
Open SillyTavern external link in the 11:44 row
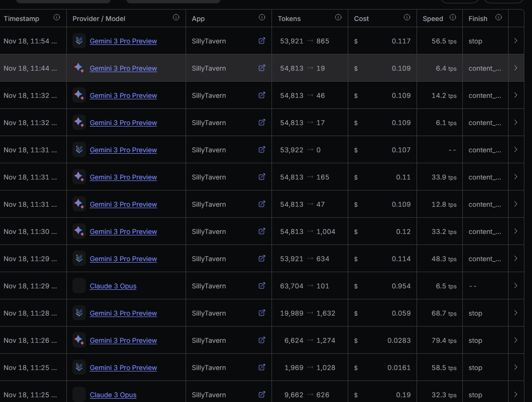[x=261, y=68]
